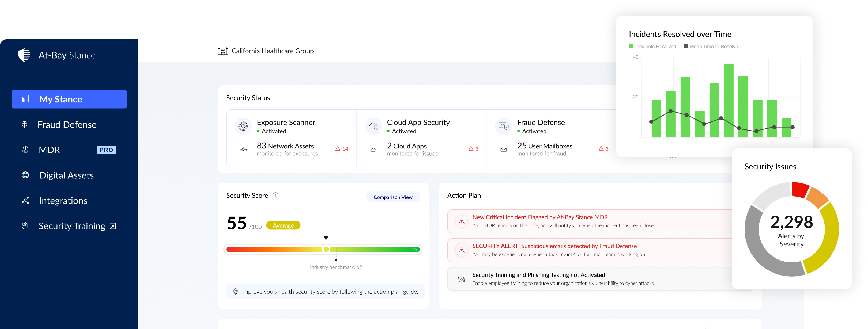
Task: Click the At-Bay Stance shield logo
Action: [x=24, y=55]
